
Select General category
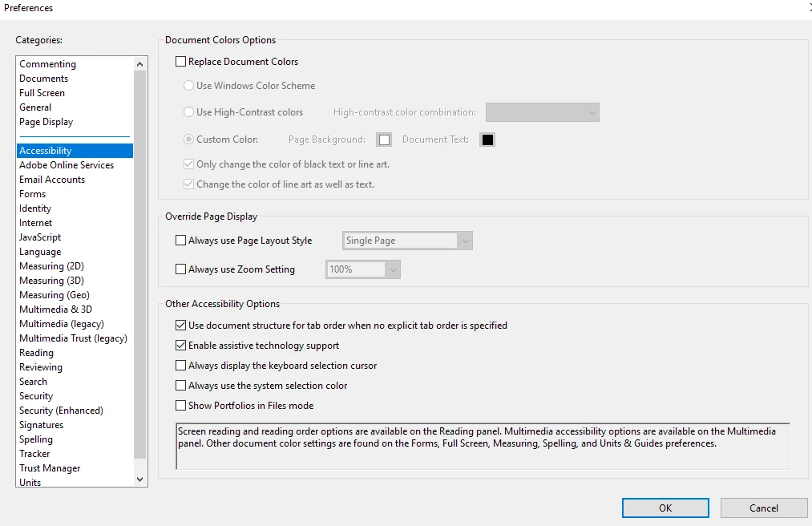coord(75,107)
